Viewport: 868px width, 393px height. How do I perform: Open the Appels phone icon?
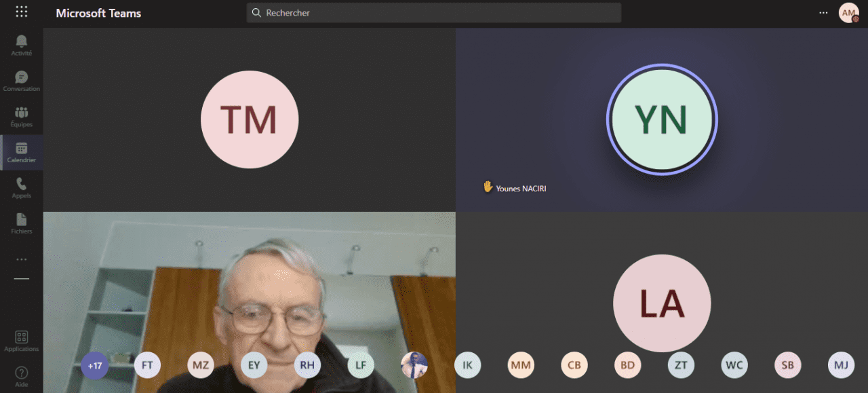click(21, 187)
